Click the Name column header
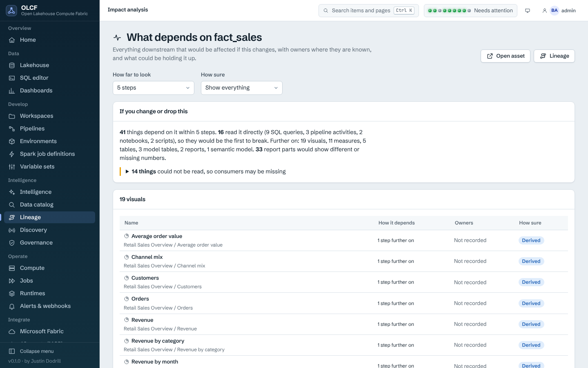Image resolution: width=588 pixels, height=368 pixels. click(131, 223)
